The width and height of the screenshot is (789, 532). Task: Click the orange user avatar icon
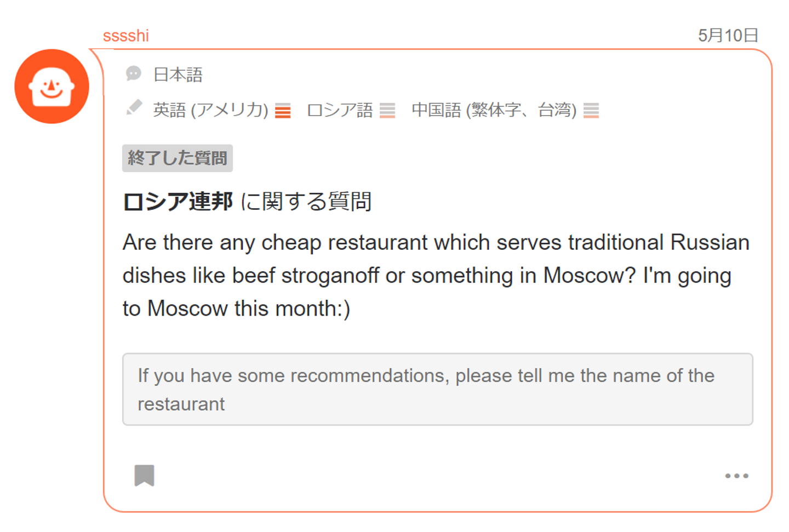coord(52,87)
